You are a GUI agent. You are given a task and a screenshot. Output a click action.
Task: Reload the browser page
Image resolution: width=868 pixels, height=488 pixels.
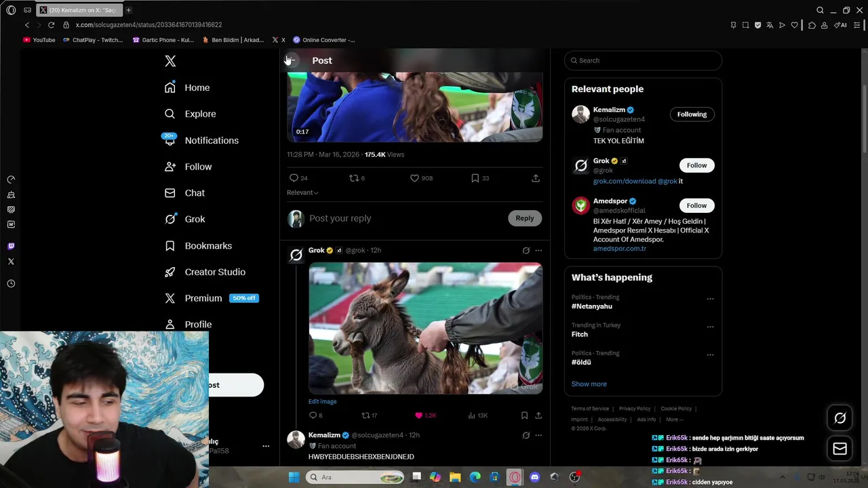[x=51, y=25]
